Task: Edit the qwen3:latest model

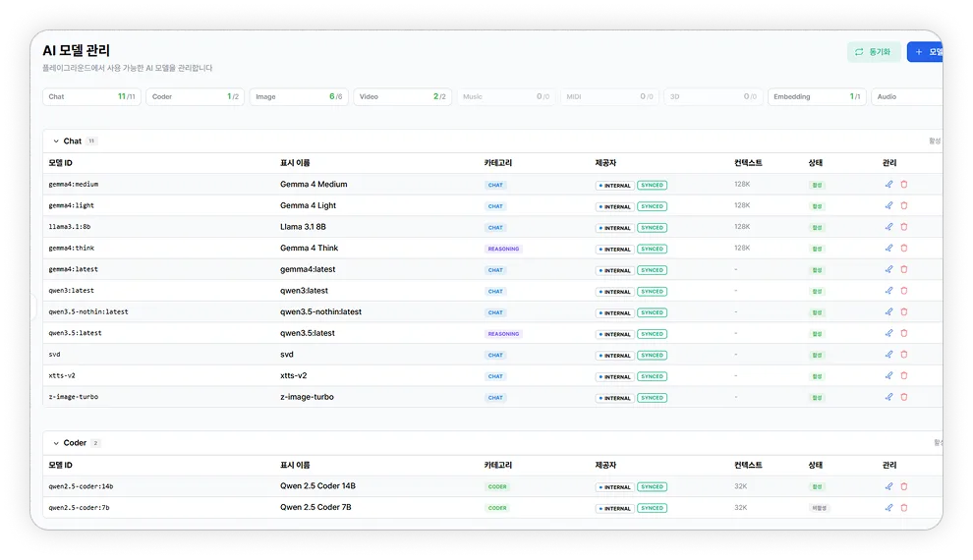Action: pos(888,290)
